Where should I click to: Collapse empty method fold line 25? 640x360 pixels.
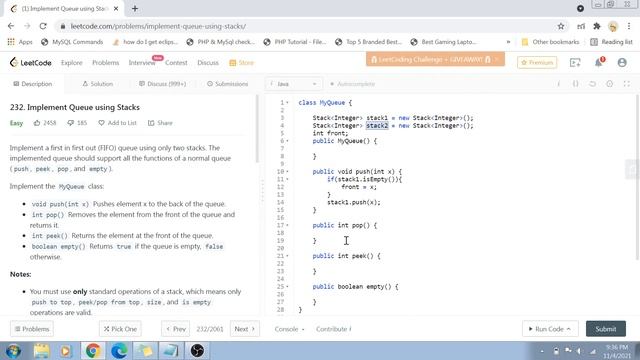click(x=287, y=287)
